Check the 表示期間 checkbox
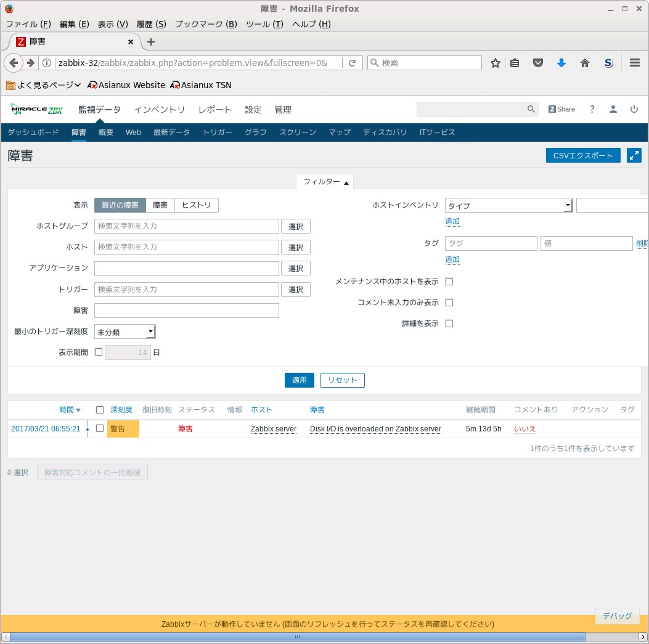Viewport: 649px width, 644px height. coord(99,352)
